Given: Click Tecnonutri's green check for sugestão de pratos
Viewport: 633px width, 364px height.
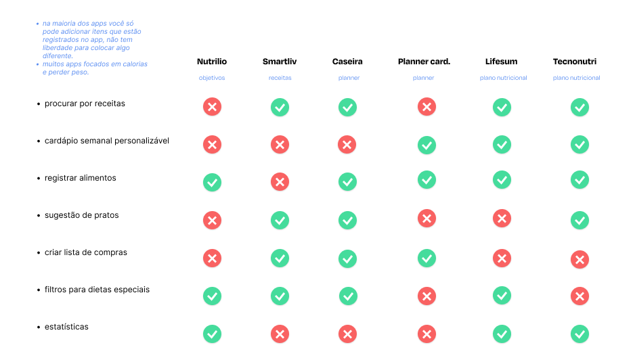Looking at the screenshot, I should point(580,221).
